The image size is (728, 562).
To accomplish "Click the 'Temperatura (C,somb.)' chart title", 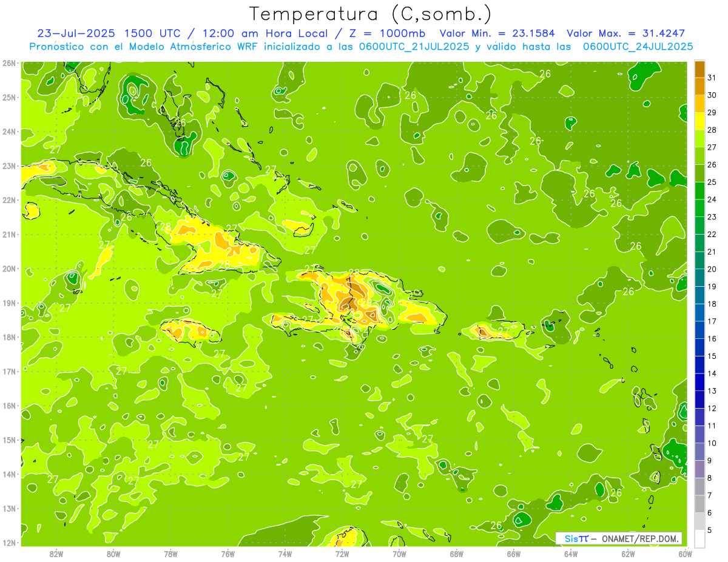I will click(x=371, y=14).
